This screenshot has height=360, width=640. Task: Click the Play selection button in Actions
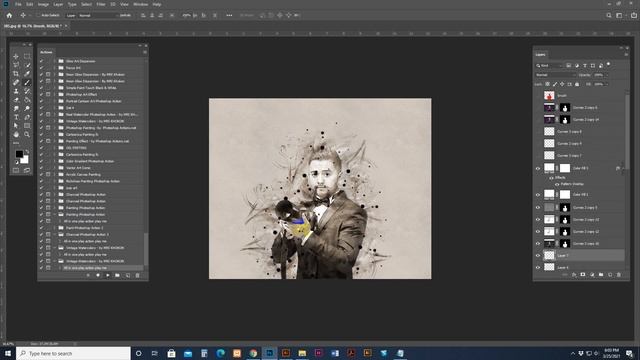point(107,276)
